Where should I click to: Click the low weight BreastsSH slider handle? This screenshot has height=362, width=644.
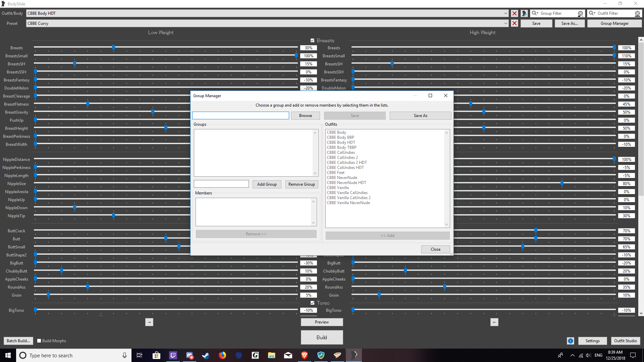74,63
